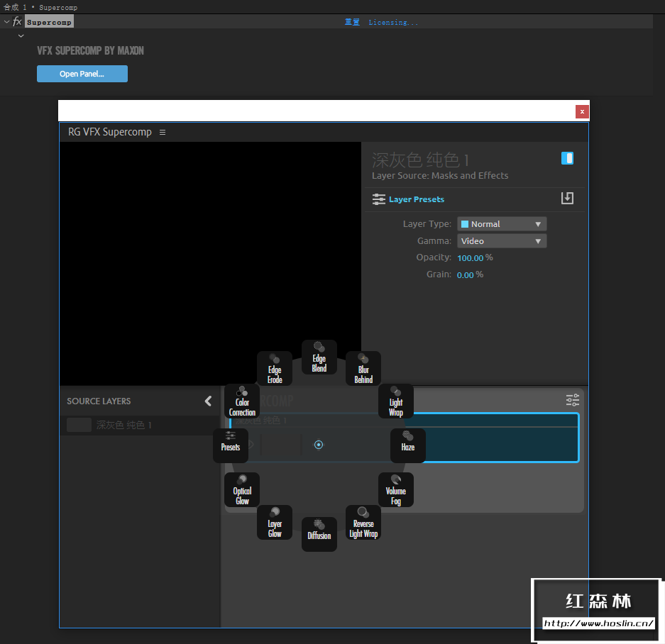Screen dimensions: 665x644
Task: Click the solo radio dot on layer row
Action: pyautogui.click(x=319, y=445)
